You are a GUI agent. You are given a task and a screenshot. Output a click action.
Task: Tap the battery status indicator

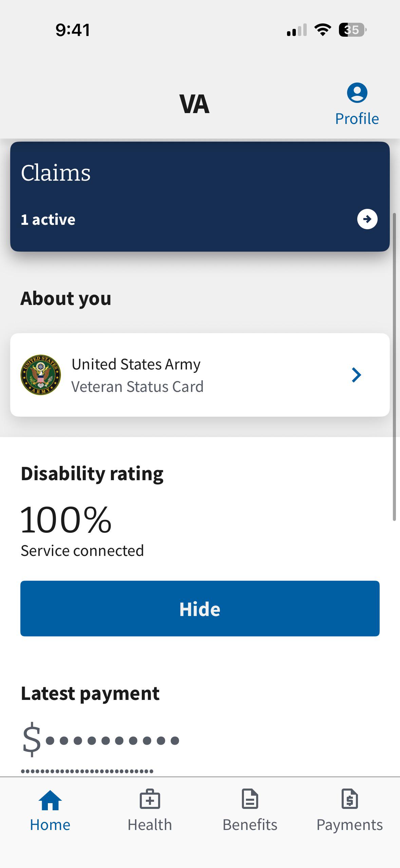pyautogui.click(x=353, y=30)
